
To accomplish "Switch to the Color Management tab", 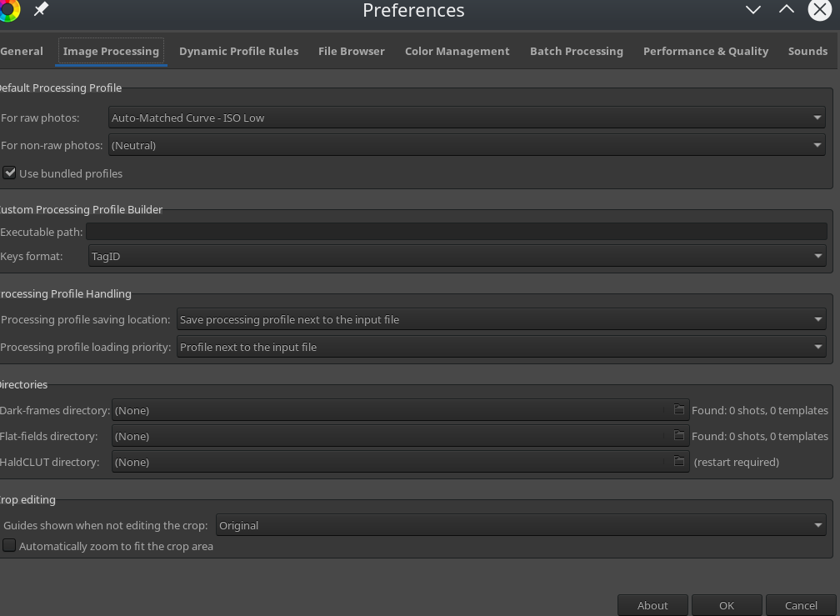I will [x=457, y=51].
